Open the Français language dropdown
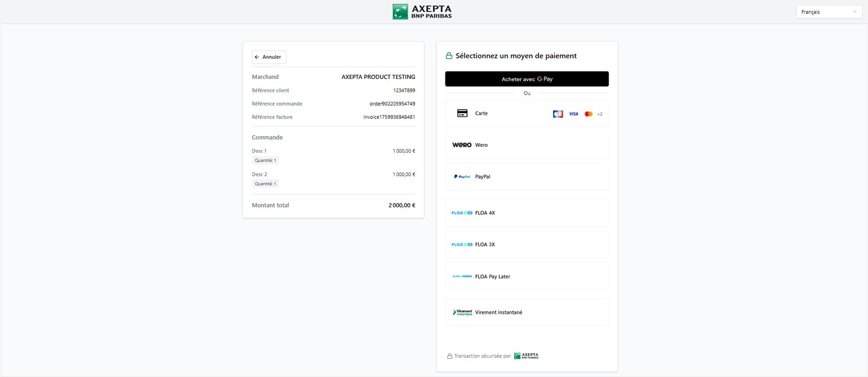Viewport: 868px width, 377px height. (829, 12)
